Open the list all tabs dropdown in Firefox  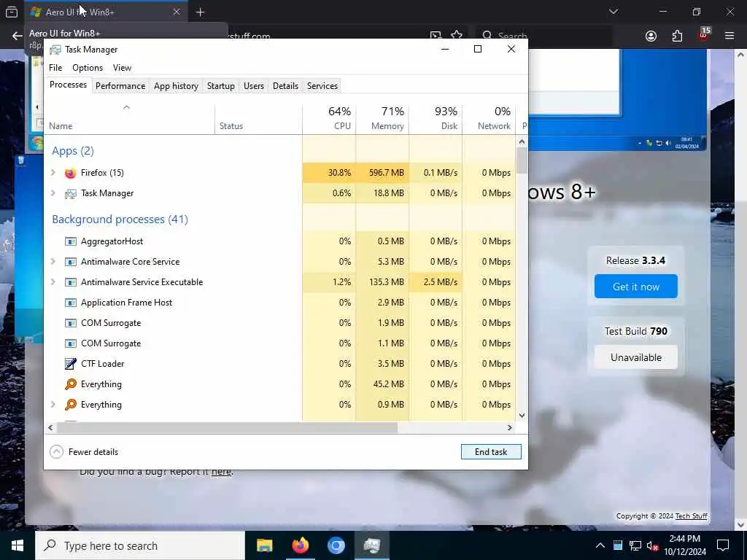click(x=614, y=12)
